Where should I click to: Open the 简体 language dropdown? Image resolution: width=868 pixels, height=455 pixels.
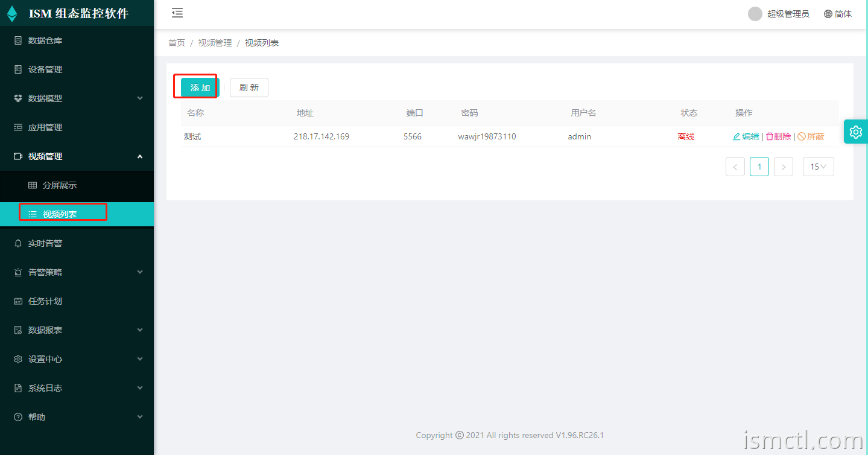pyautogui.click(x=838, y=14)
